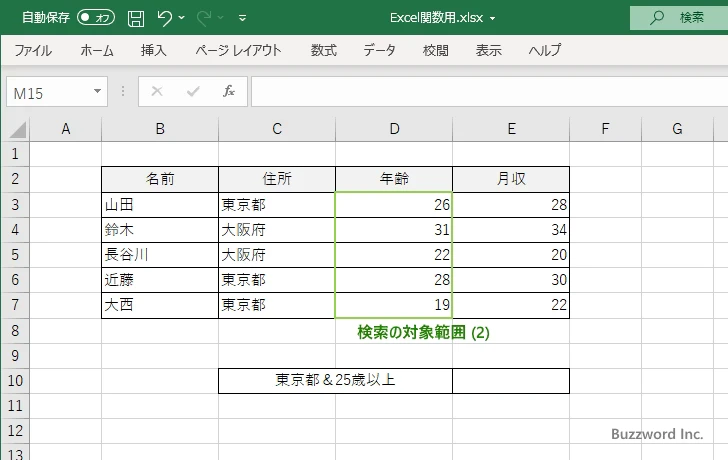Select the age cell showing 31
The height and width of the screenshot is (460, 728).
(394, 230)
